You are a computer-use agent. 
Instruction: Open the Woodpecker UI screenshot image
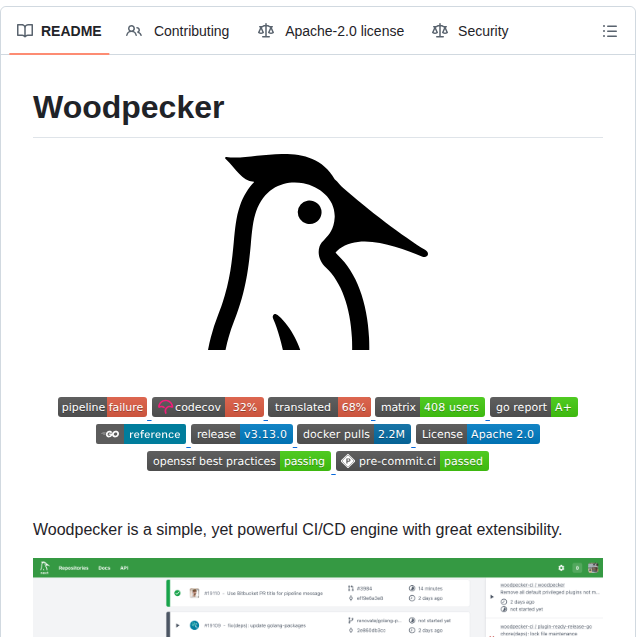click(x=318, y=598)
